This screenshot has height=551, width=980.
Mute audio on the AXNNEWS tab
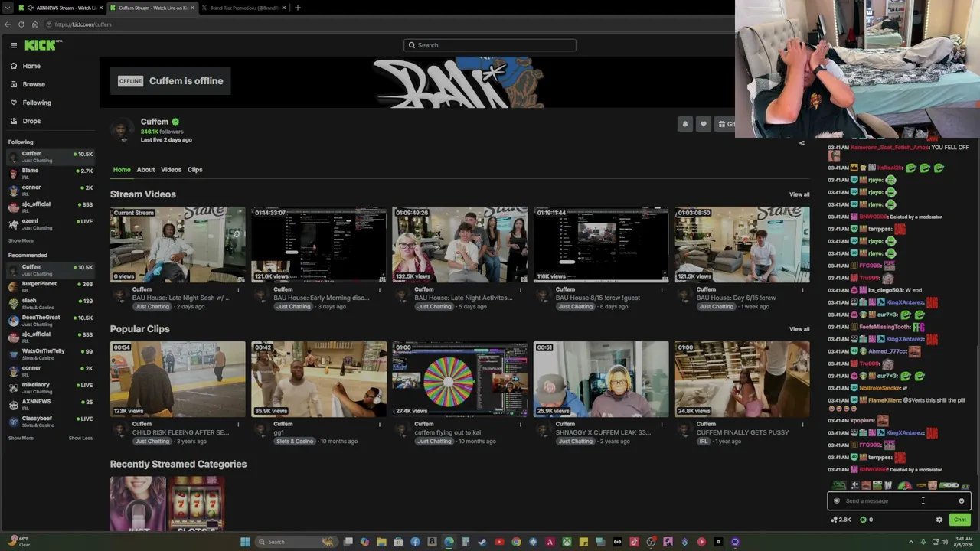30,8
